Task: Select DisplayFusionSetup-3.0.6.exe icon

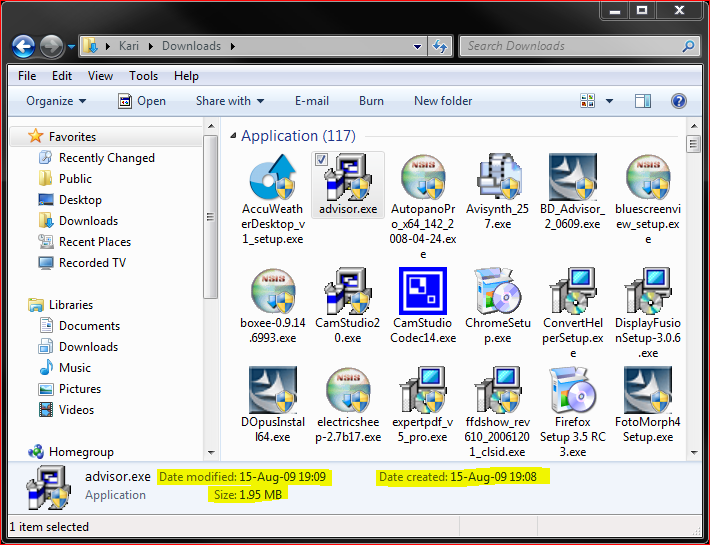Action: coord(648,291)
